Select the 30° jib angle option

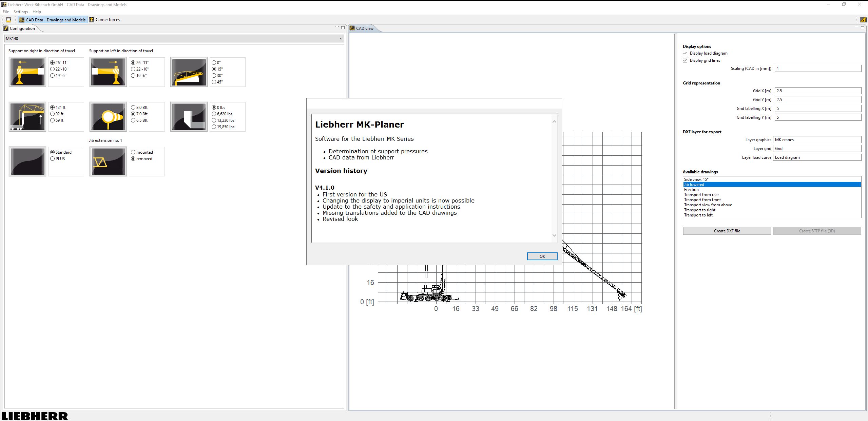pos(214,75)
